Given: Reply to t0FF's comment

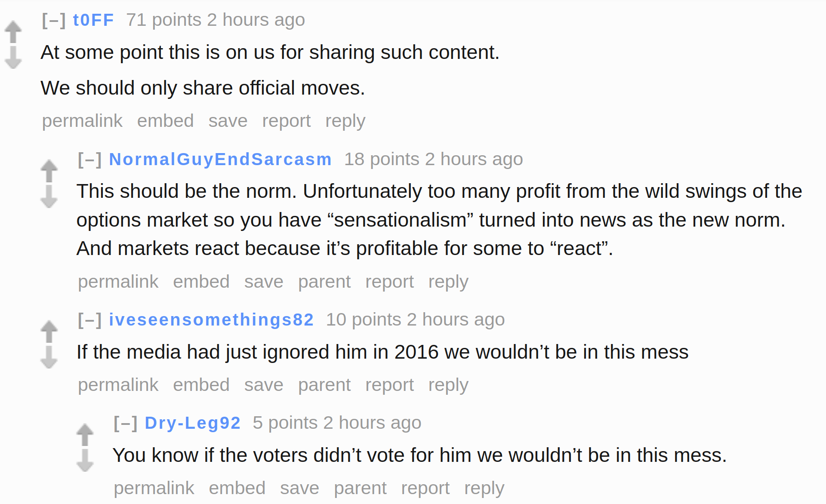Looking at the screenshot, I should pos(345,121).
